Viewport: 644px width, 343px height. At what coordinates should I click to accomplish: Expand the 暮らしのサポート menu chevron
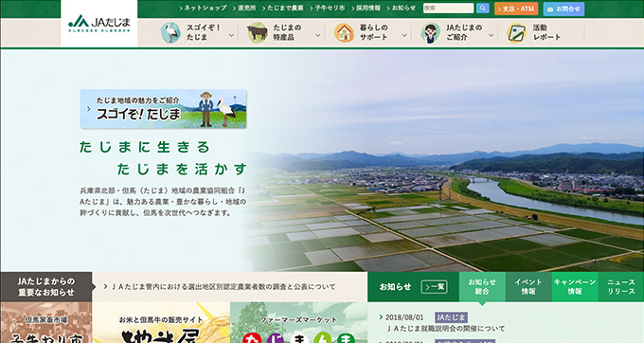tap(404, 35)
